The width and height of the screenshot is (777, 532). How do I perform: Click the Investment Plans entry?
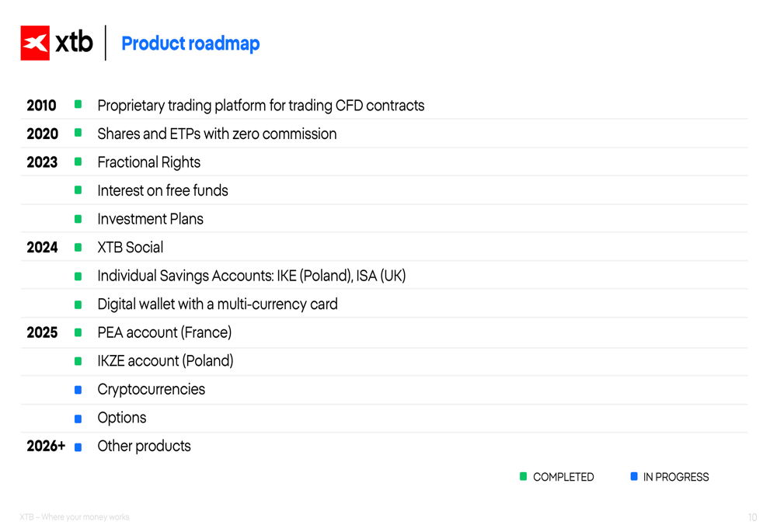click(150, 219)
